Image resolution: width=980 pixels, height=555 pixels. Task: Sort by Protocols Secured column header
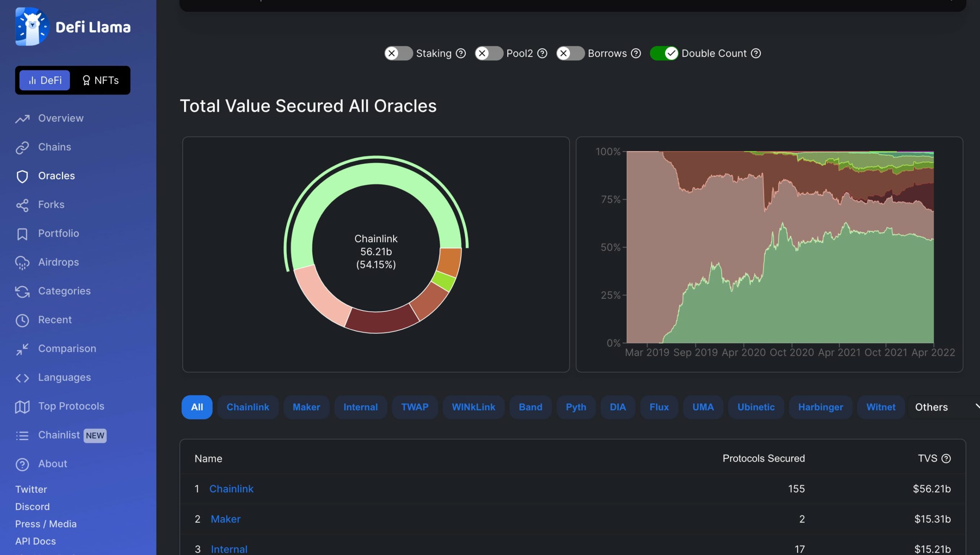click(x=763, y=458)
